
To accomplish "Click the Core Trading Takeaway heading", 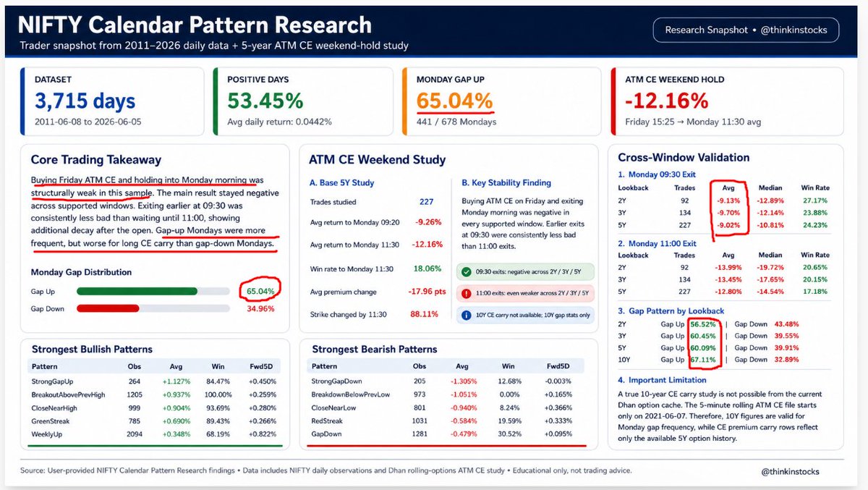I will point(96,159).
